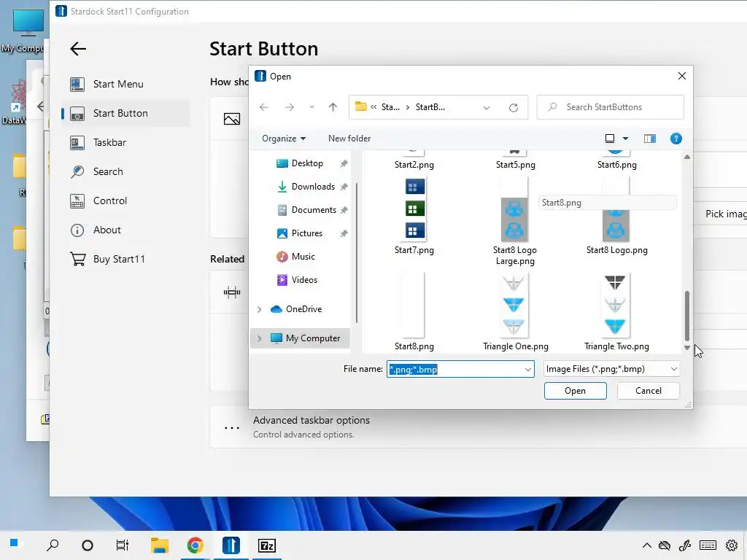This screenshot has height=560, width=747.
Task: Expand the My Computer tree node
Action: [259, 338]
